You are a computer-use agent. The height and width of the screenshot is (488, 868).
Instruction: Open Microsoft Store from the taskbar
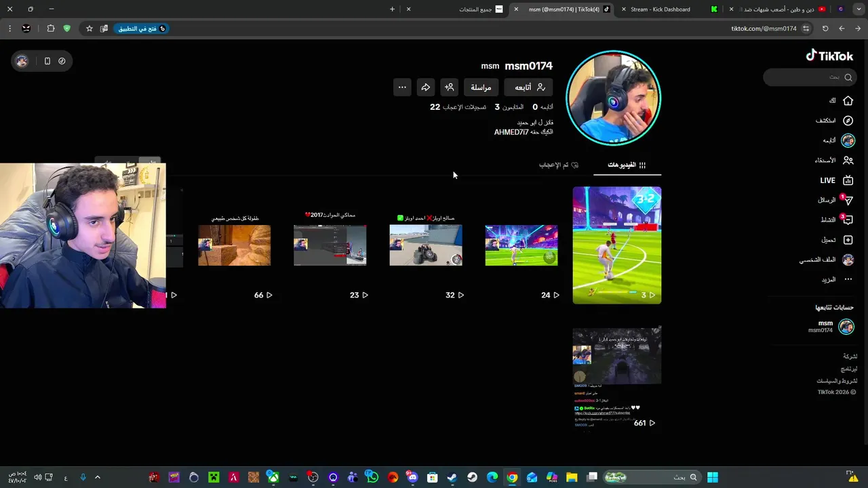[x=432, y=478]
